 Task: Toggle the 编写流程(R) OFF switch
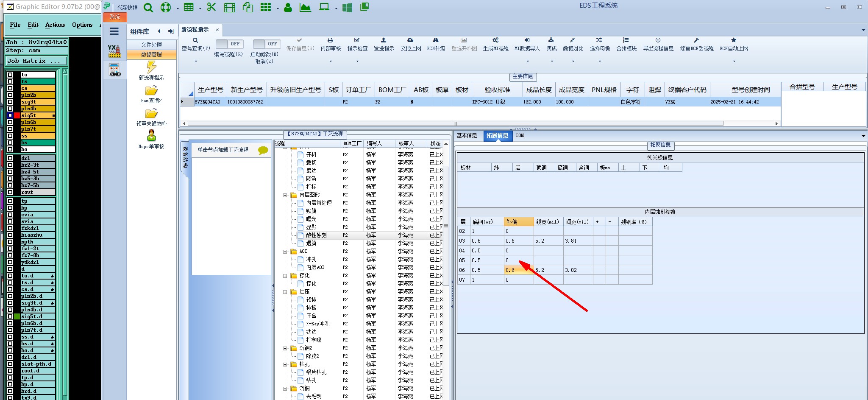tap(228, 44)
